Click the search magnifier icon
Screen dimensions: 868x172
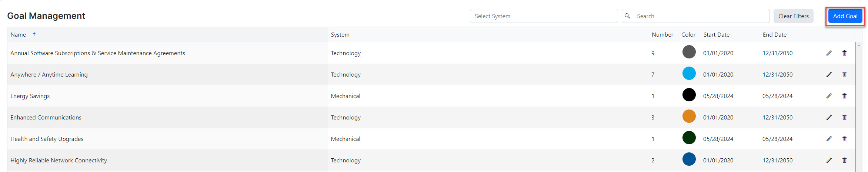(x=627, y=16)
